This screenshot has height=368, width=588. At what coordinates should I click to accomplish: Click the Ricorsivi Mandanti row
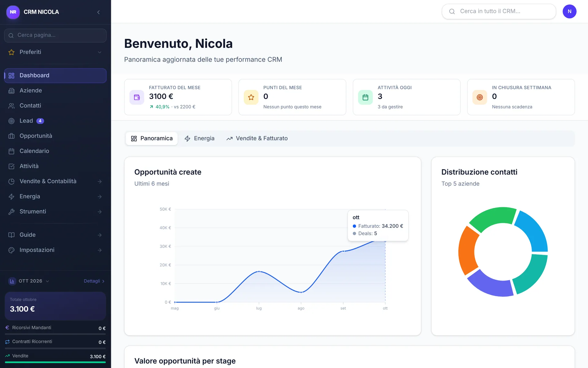(x=55, y=328)
